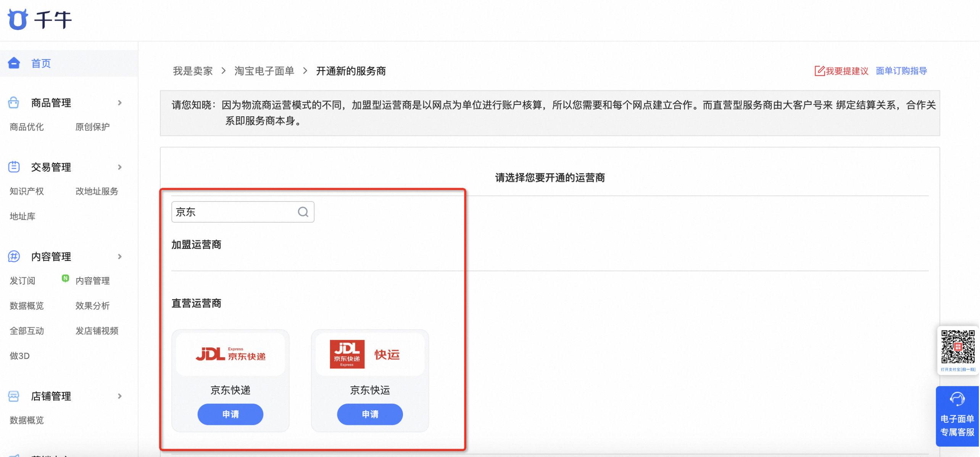980x457 pixels.
Task: Open 发订阅 link
Action: point(23,281)
